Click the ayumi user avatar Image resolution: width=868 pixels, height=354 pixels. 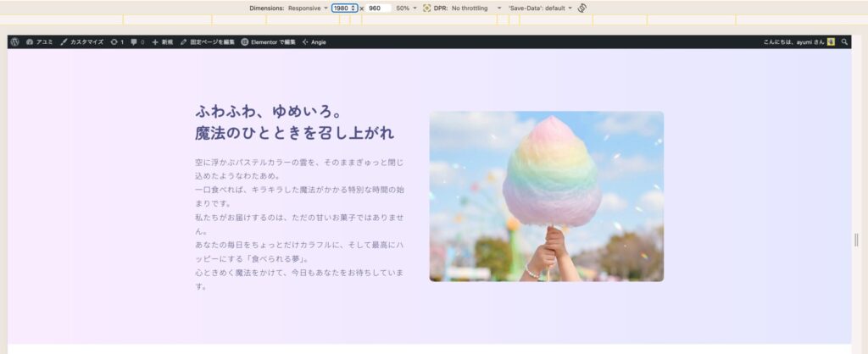[x=832, y=41]
